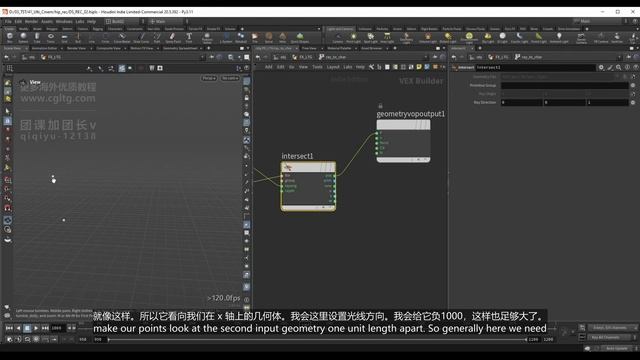Open the network editor Tools menu
640x360 pixels.
(318, 67)
